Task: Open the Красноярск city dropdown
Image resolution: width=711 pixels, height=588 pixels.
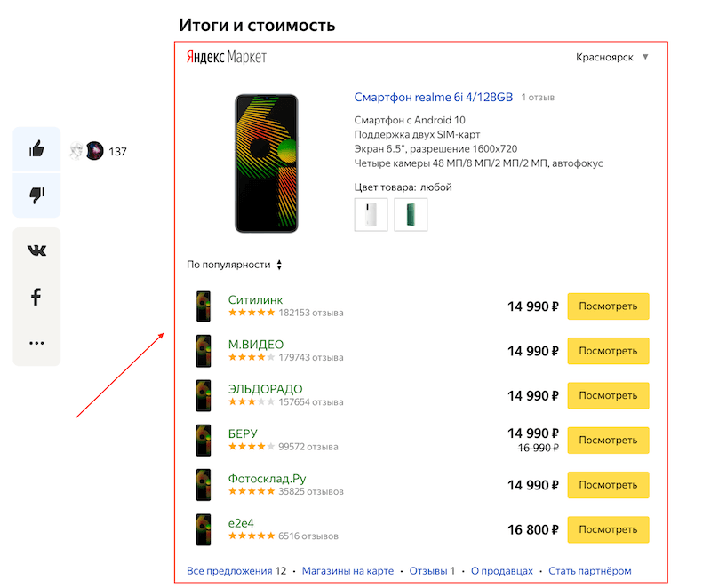Action: [x=612, y=58]
